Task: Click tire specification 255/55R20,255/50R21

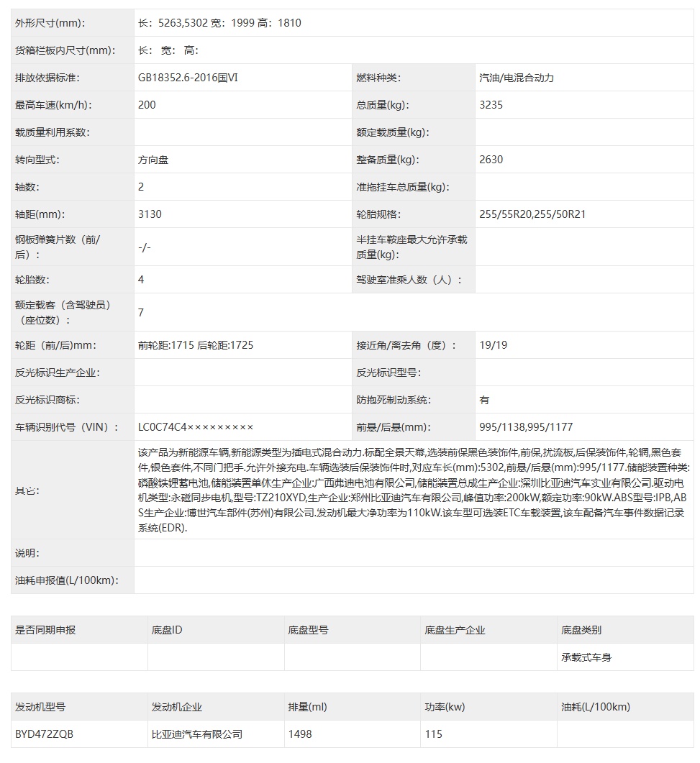Action: click(532, 214)
